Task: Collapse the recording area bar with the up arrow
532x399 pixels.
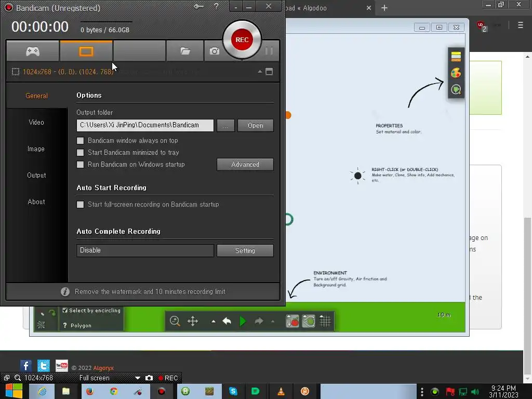Action: [x=260, y=72]
